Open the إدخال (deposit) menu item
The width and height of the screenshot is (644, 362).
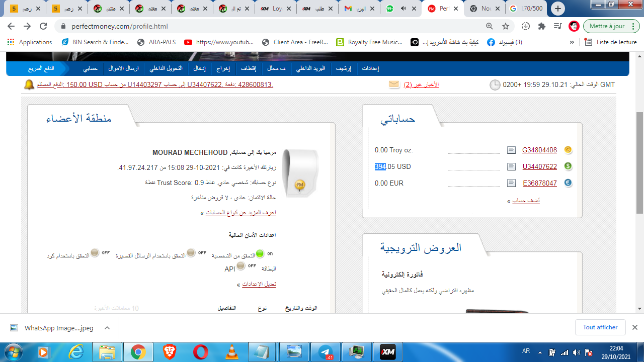[x=199, y=68]
